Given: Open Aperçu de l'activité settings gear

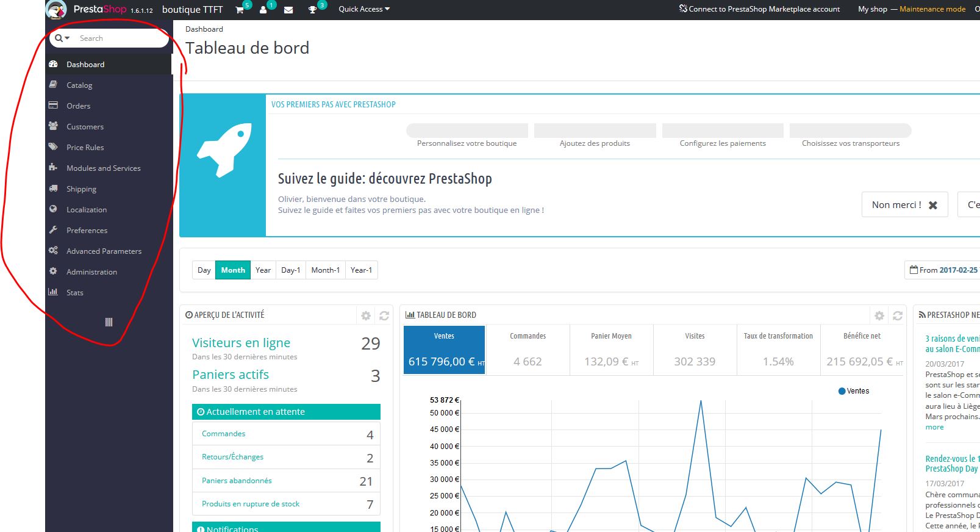Looking at the screenshot, I should (x=366, y=315).
